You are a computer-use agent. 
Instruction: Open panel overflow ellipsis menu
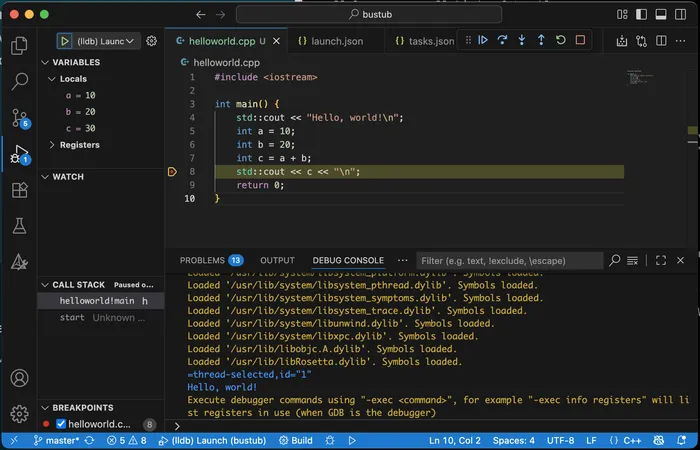click(x=402, y=260)
